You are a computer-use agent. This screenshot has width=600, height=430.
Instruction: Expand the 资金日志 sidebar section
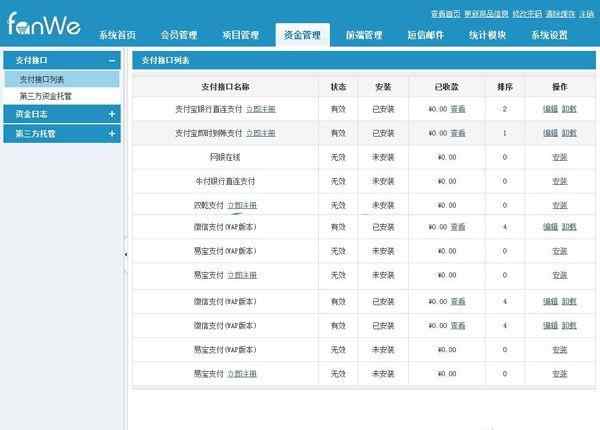[112, 114]
